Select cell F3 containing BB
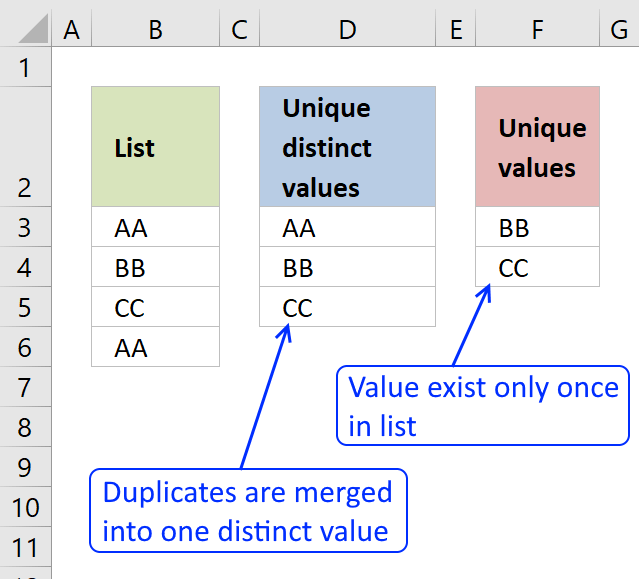 pyautogui.click(x=537, y=228)
